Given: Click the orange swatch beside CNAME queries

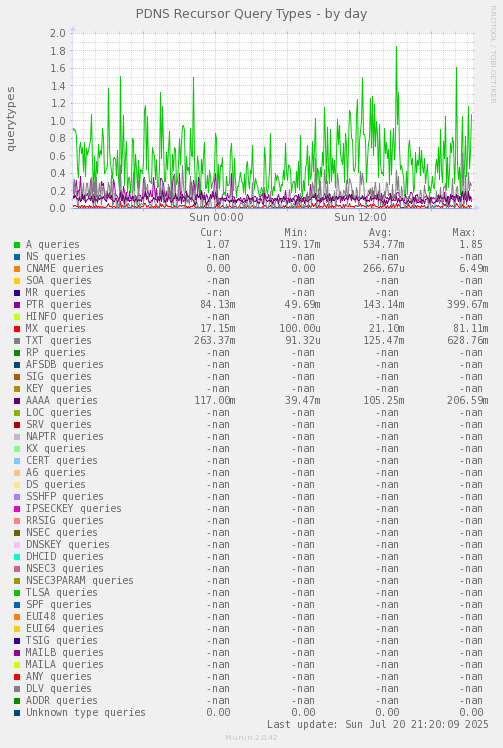Looking at the screenshot, I should click(17, 269).
